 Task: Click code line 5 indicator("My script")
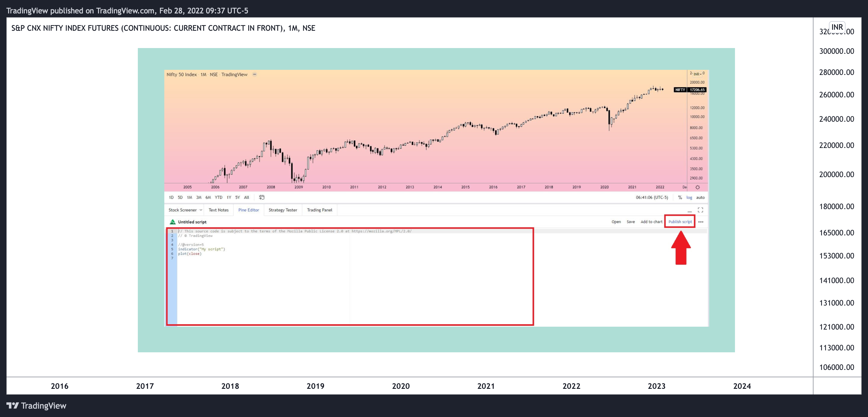[202, 249]
